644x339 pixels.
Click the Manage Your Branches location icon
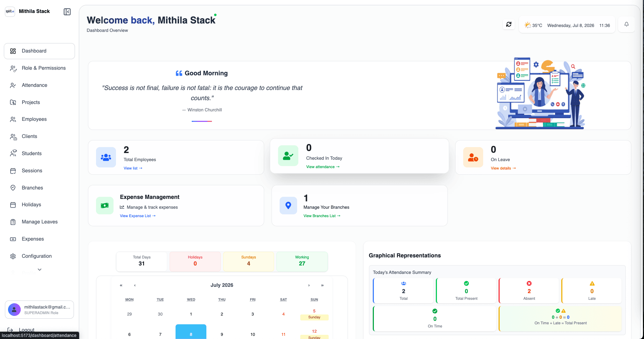(x=288, y=206)
